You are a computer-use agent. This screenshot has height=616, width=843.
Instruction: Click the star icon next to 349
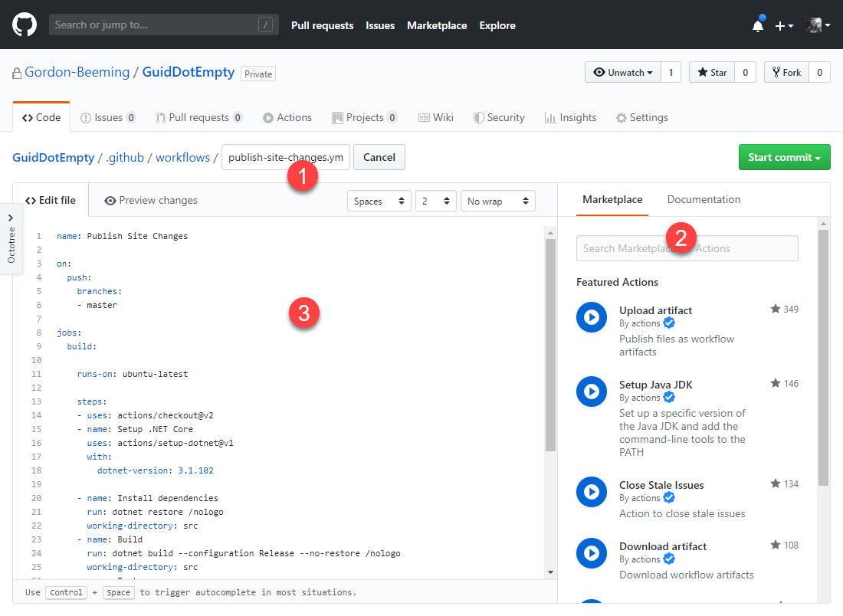click(x=776, y=309)
